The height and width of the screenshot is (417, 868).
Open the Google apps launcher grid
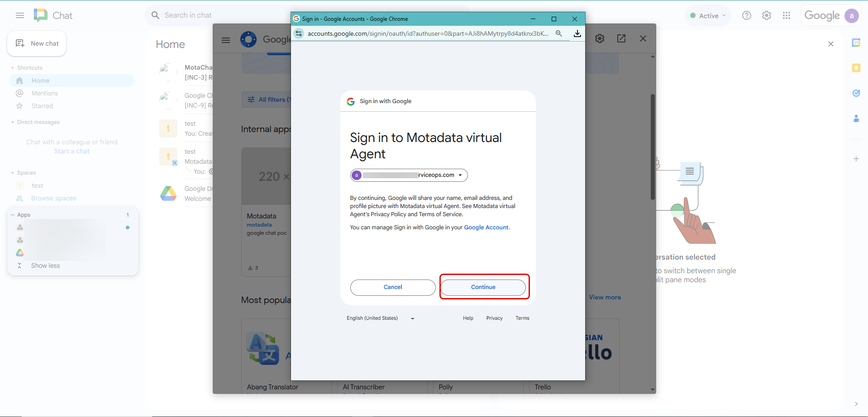pyautogui.click(x=787, y=15)
